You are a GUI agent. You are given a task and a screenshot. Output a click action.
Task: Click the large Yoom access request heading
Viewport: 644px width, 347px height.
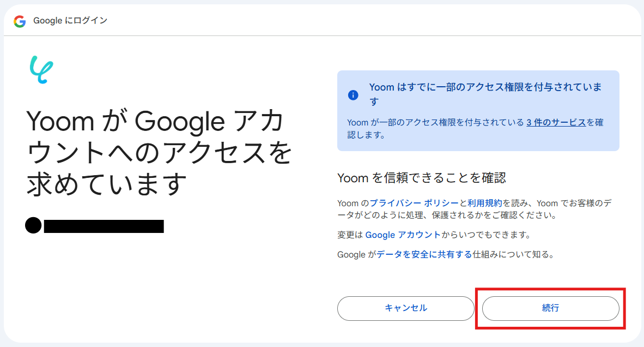[x=159, y=154]
